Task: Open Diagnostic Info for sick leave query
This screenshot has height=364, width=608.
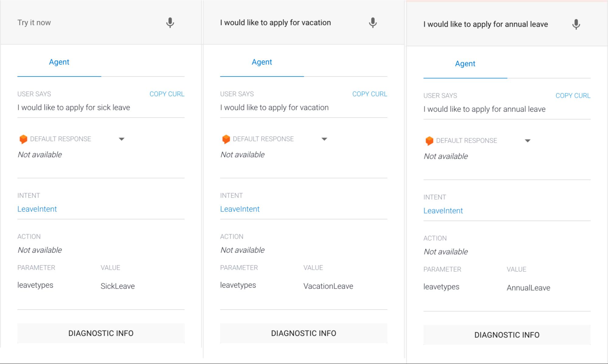Action: (101, 333)
